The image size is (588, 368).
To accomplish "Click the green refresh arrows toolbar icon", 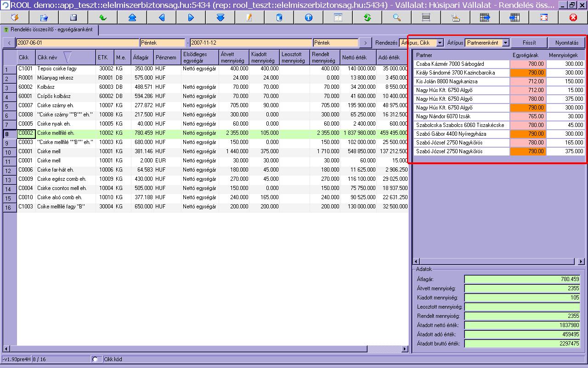I will 367,17.
